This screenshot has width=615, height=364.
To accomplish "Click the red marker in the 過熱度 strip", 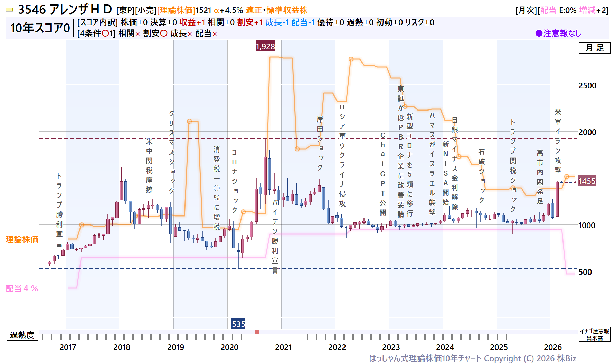I will [257, 332].
